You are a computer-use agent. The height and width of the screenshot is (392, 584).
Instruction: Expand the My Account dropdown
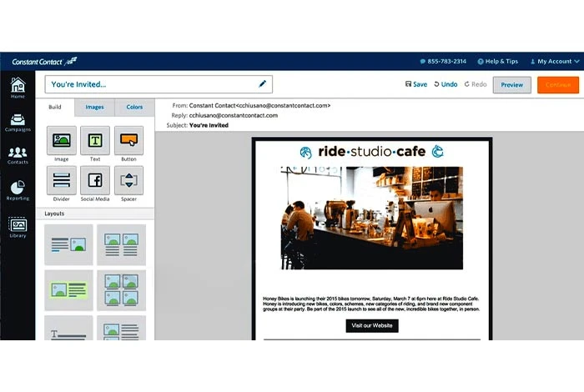[554, 61]
